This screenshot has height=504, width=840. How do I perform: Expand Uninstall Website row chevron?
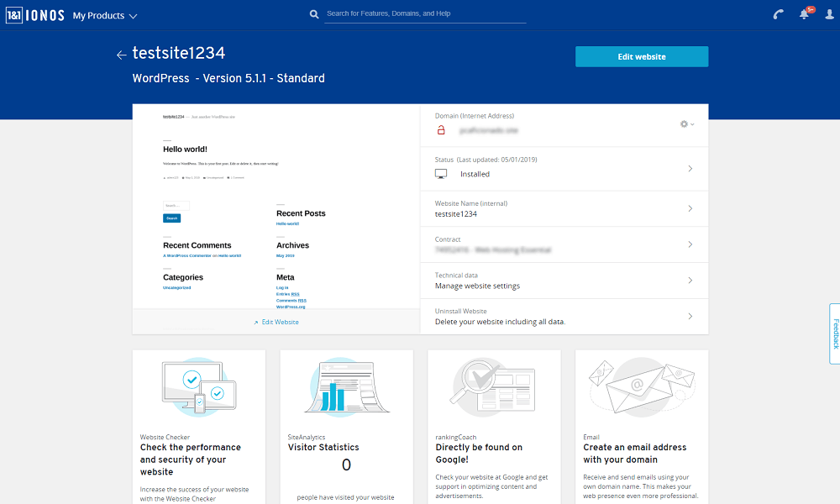point(690,316)
